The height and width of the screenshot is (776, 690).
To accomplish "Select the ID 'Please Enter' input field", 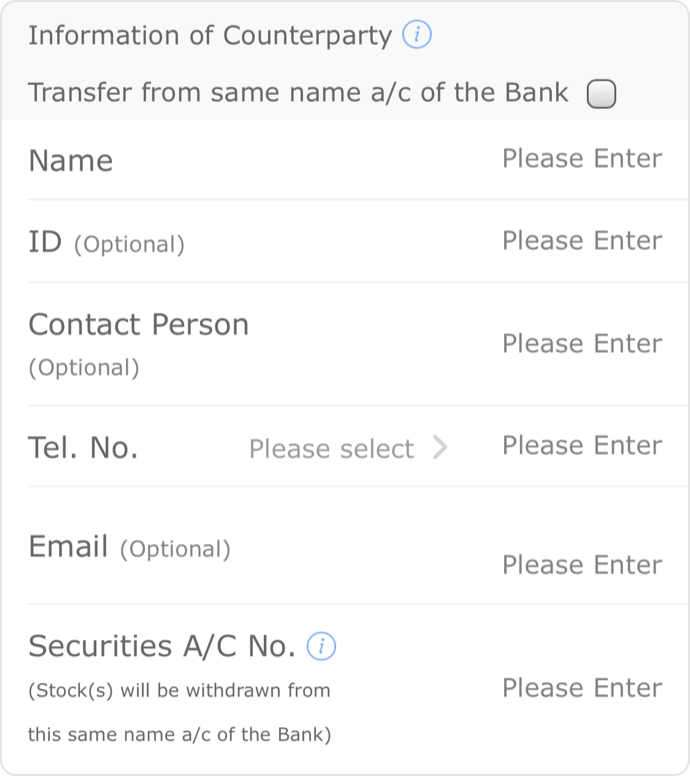I will pyautogui.click(x=582, y=241).
